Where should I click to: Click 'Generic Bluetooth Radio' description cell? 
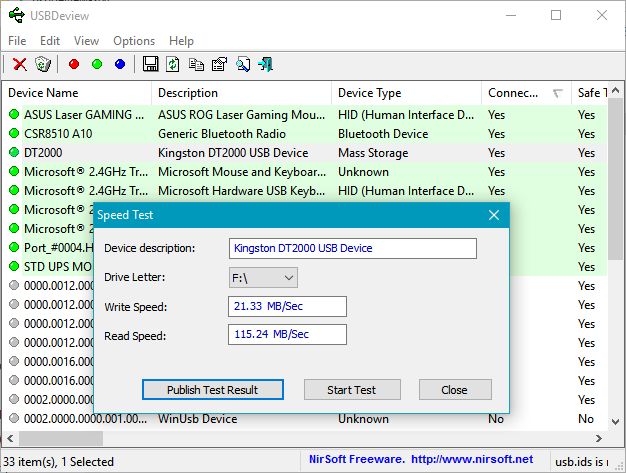coord(222,134)
